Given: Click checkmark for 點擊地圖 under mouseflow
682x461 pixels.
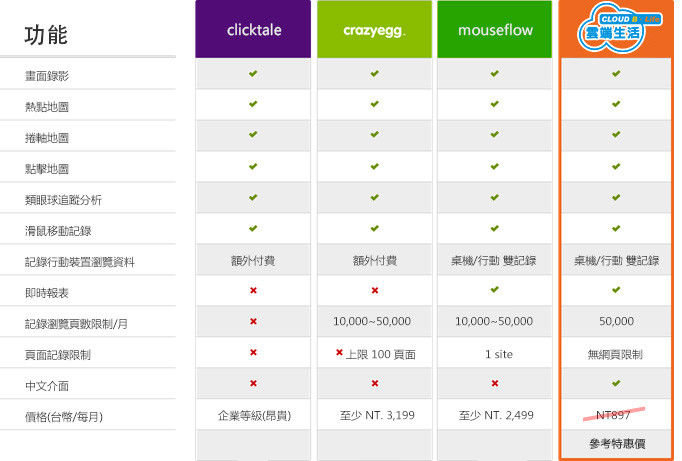Looking at the screenshot, I should 495,166.
